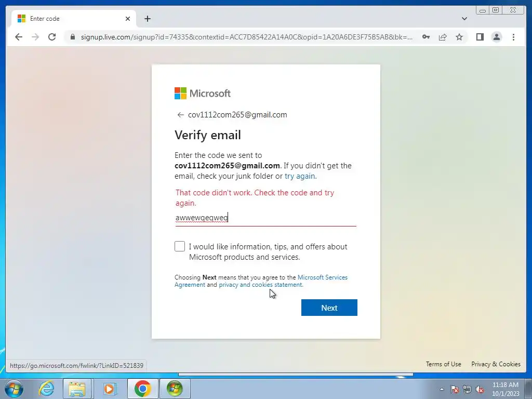This screenshot has width=532, height=399.
Task: Show hidden tray icons arrow
Action: coord(442,389)
